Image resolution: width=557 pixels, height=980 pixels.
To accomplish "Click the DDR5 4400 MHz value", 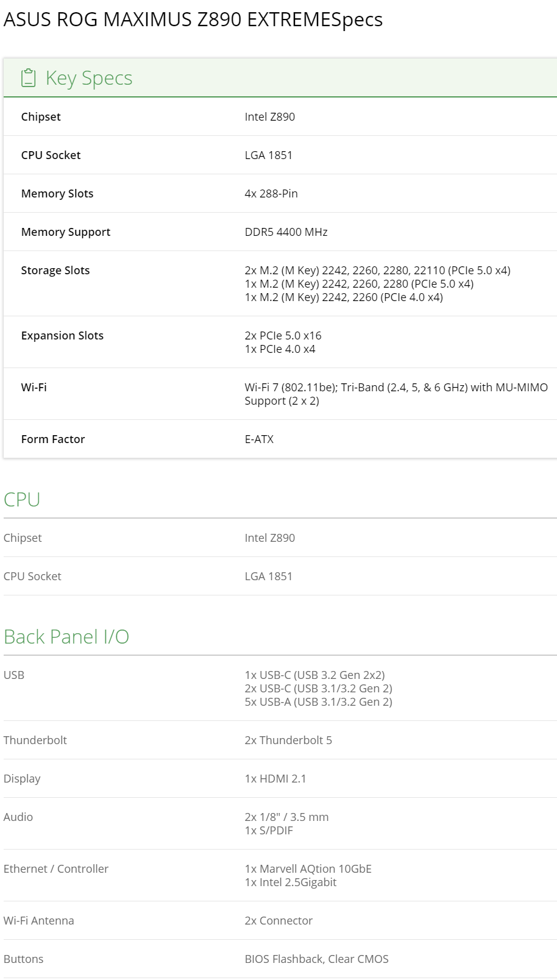I will coord(286,232).
